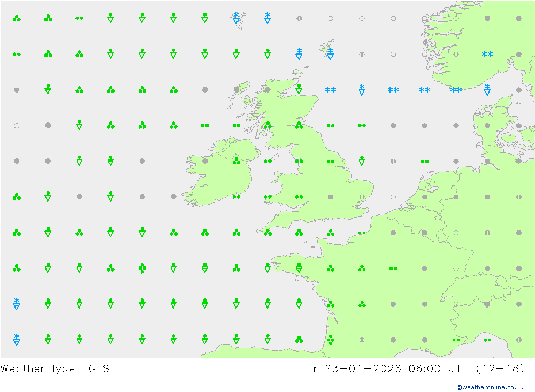Click the 'GFS' model label

pos(100,368)
